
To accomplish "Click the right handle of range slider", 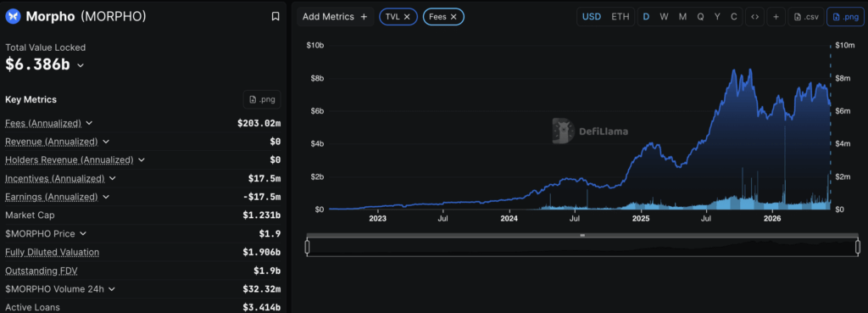I will point(858,247).
